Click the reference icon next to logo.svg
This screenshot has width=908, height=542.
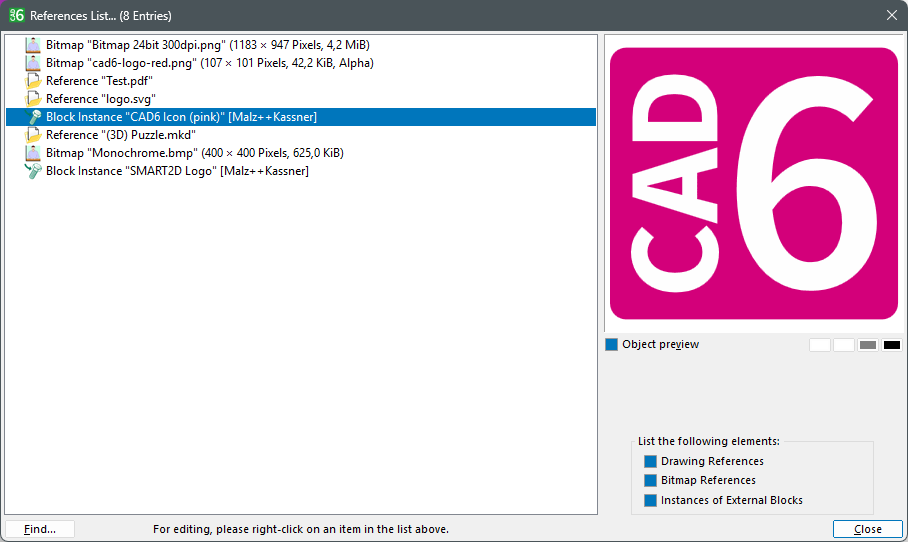33,99
